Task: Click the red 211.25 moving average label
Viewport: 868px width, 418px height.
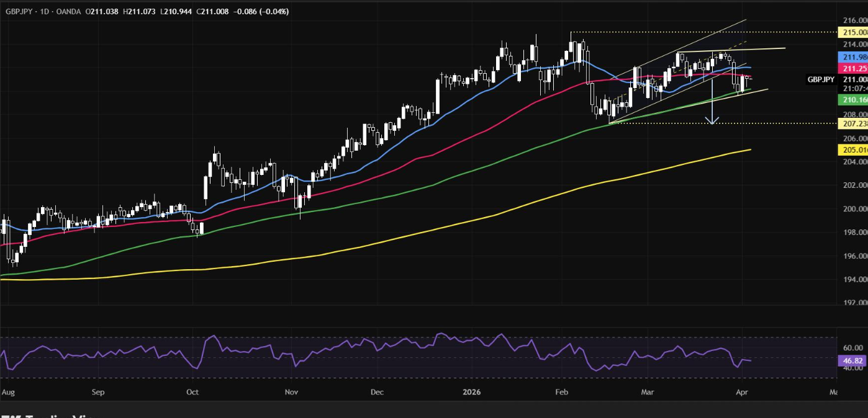Action: (x=852, y=68)
